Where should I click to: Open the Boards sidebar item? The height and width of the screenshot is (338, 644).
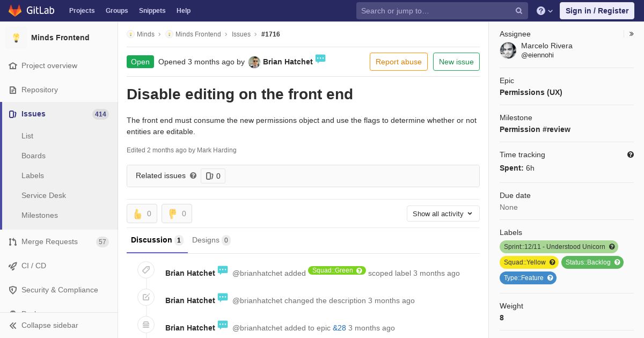(33, 156)
